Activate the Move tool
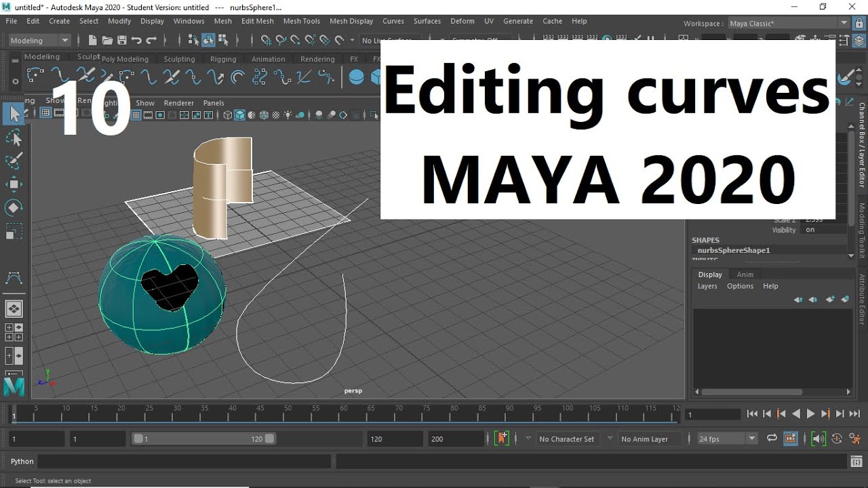 [14, 184]
